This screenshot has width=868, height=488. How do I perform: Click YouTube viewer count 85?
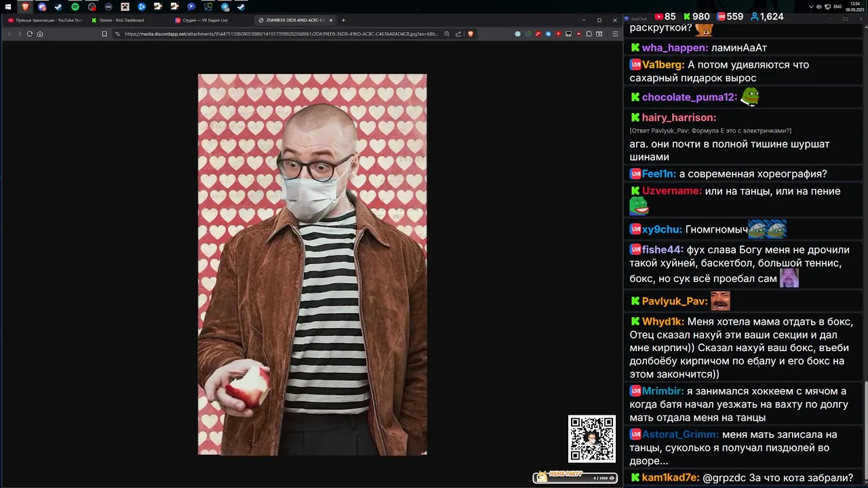pos(665,16)
